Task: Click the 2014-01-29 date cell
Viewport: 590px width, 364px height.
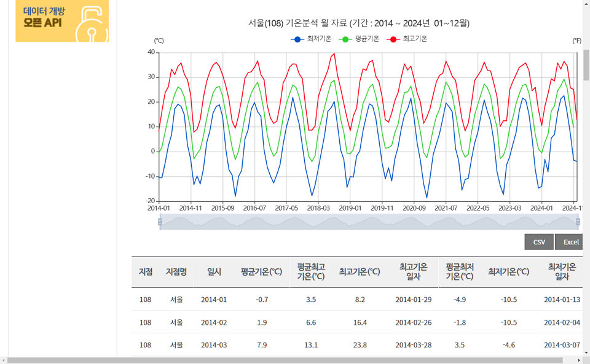Action: coord(414,300)
